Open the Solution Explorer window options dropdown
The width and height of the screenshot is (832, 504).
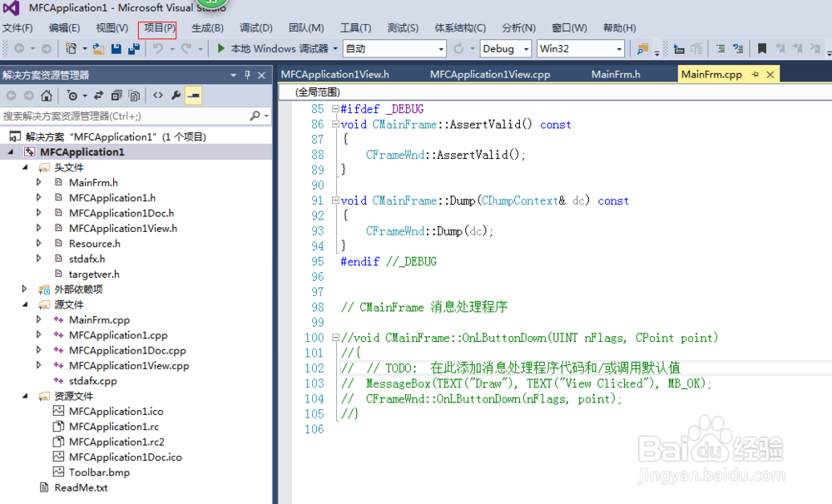(x=234, y=76)
